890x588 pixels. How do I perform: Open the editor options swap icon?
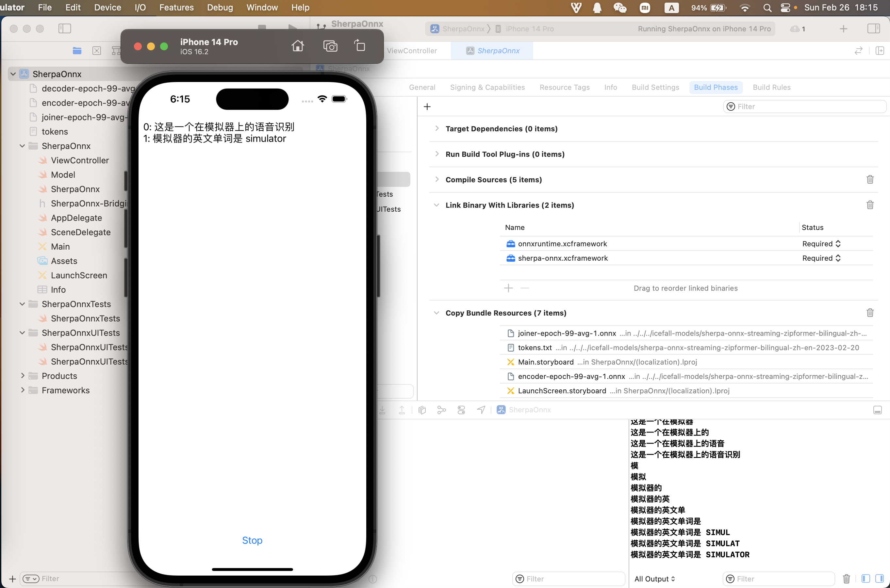click(858, 51)
